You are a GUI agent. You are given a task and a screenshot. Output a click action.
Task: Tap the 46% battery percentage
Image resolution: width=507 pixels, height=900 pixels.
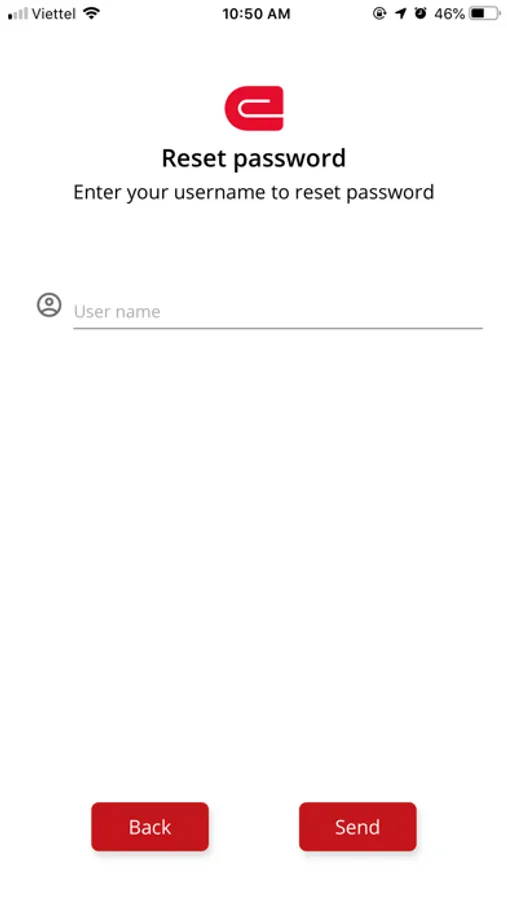450,14
